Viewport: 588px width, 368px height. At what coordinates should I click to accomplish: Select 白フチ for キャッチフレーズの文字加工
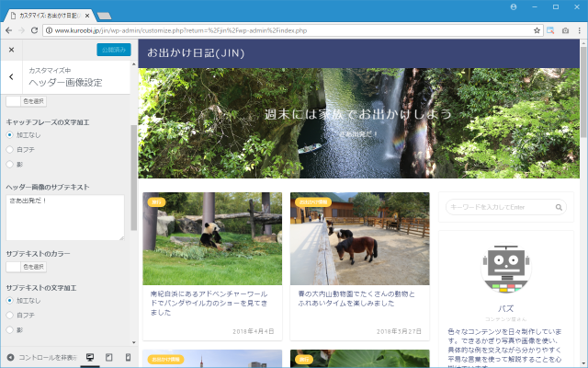coord(10,149)
